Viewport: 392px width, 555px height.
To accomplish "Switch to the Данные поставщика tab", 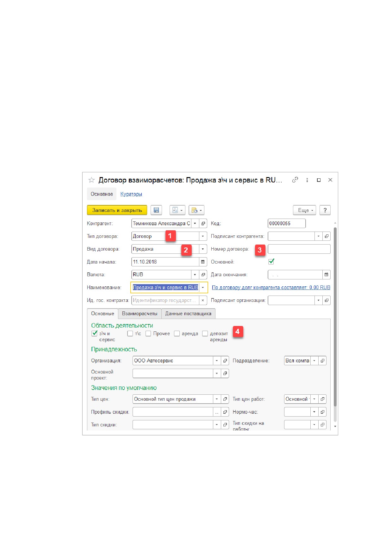I will 188,314.
